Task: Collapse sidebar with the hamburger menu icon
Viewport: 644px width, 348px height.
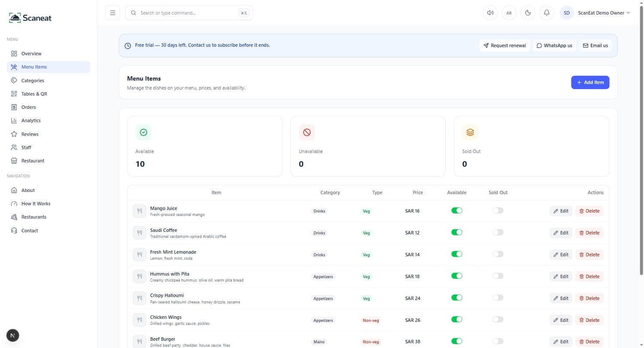Action: pyautogui.click(x=112, y=13)
